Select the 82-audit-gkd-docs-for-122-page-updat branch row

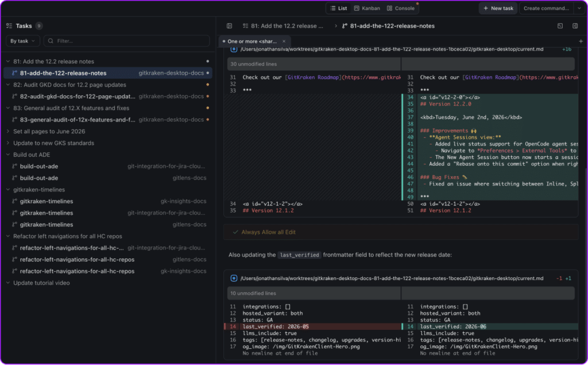pyautogui.click(x=108, y=96)
